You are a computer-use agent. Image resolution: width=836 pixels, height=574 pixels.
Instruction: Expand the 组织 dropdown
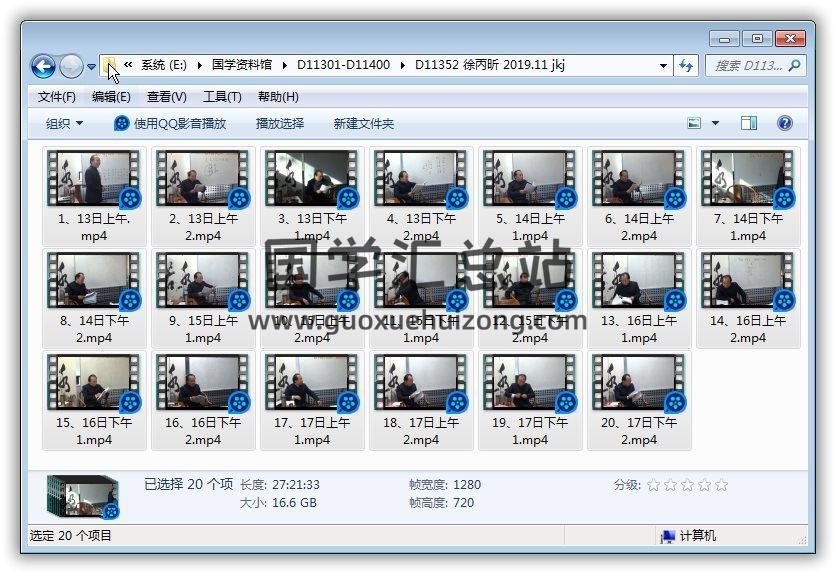[x=65, y=124]
